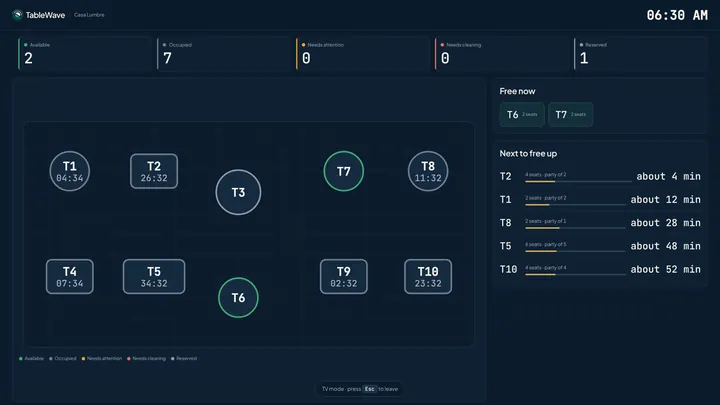
Task: Click the TableWave brand name
Action: [x=45, y=15]
